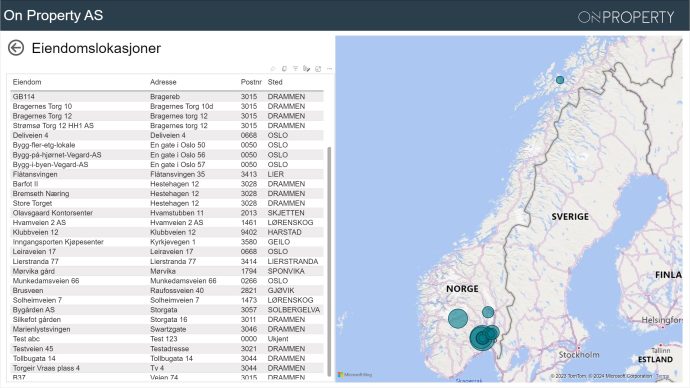Select row "Silkefot gården"
This screenshot has height=388, width=690.
pos(167,319)
